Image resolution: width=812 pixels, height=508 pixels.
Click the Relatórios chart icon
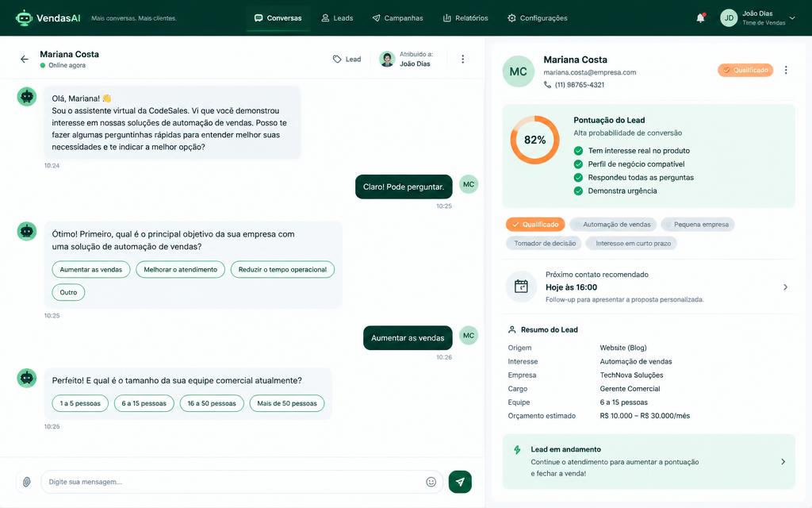pos(447,18)
